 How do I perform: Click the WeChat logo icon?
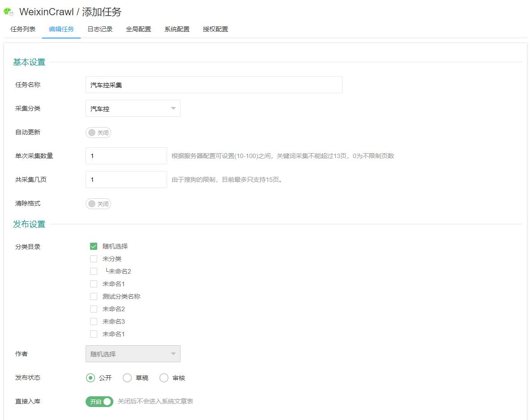pyautogui.click(x=9, y=12)
